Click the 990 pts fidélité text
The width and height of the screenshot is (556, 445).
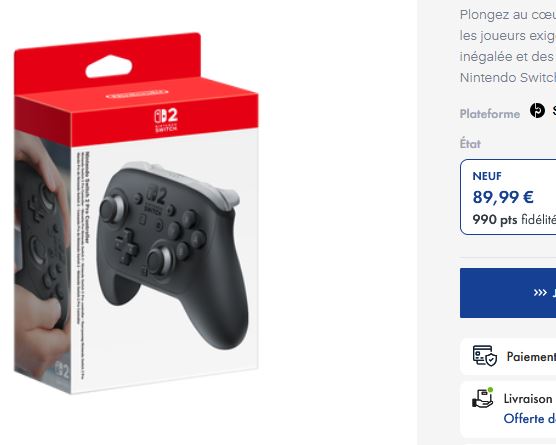pos(514,220)
